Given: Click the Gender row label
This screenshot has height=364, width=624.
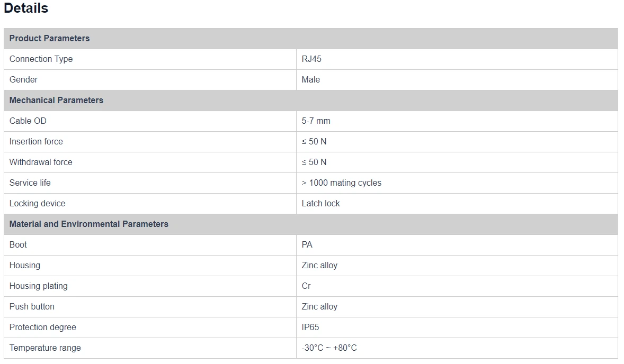Looking at the screenshot, I should 23,79.
